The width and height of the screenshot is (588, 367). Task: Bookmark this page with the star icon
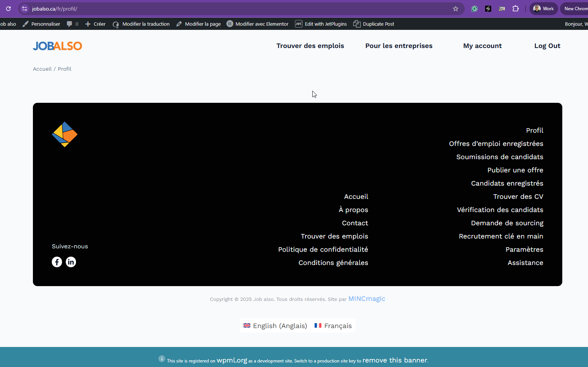pyautogui.click(x=456, y=9)
